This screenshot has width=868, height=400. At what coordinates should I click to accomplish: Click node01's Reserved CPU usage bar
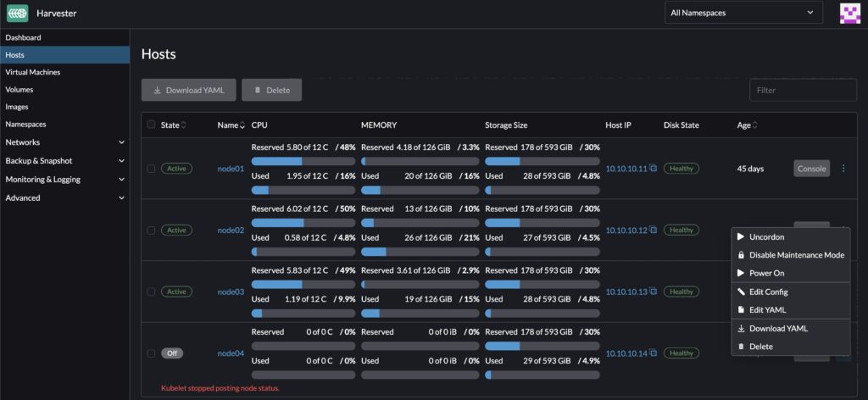303,161
